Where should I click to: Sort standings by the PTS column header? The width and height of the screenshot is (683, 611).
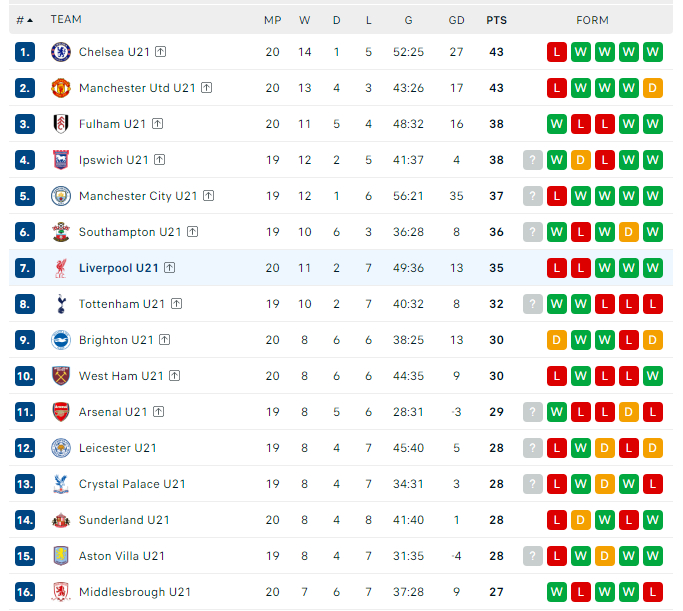click(497, 20)
